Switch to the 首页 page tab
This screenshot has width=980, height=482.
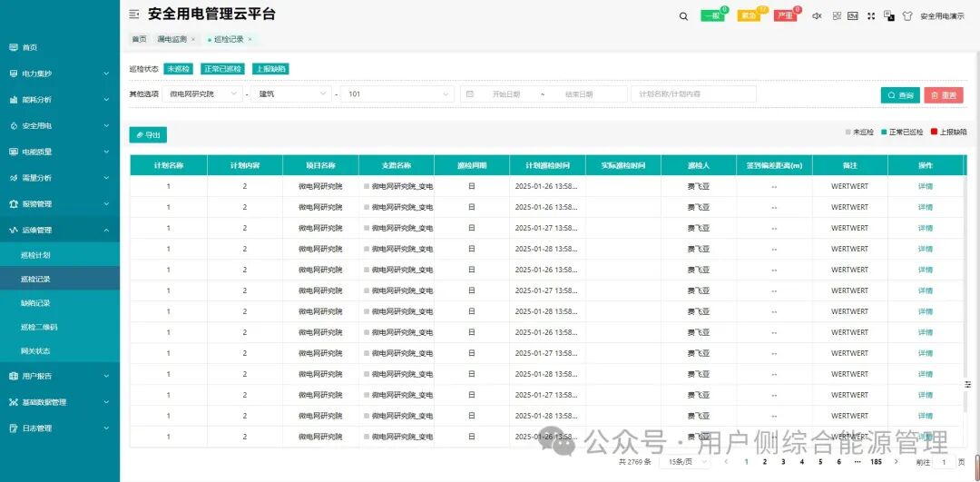pos(139,39)
